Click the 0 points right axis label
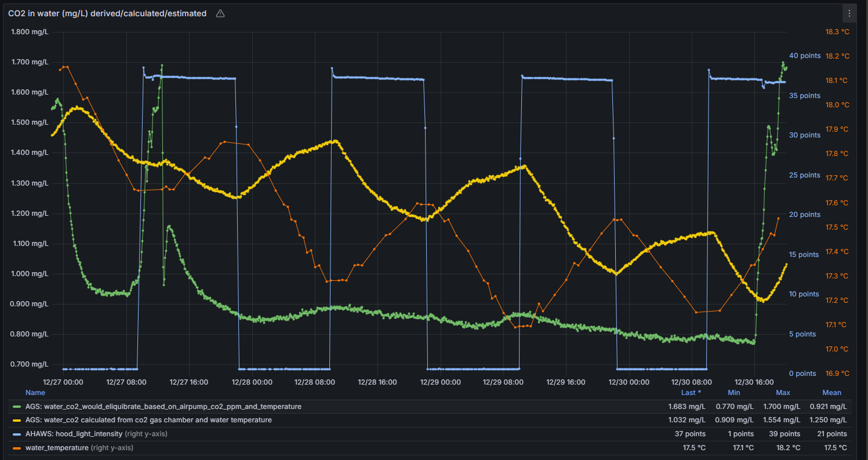868x460 pixels. click(x=803, y=374)
